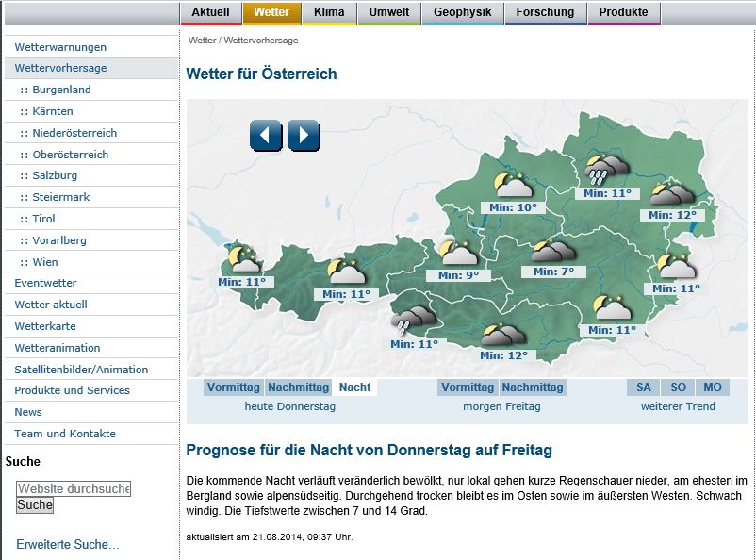
Task: Open the Klima tab
Action: point(329,12)
